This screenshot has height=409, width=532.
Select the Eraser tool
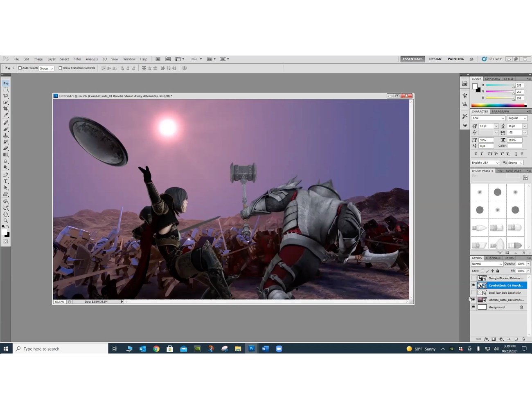[6, 148]
